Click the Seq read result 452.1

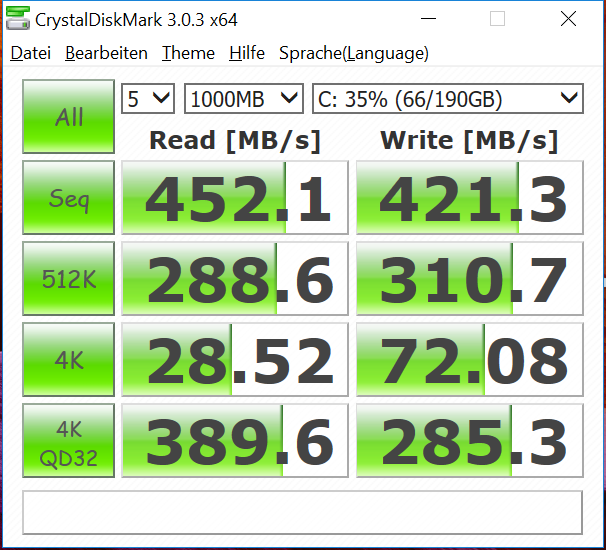point(235,198)
